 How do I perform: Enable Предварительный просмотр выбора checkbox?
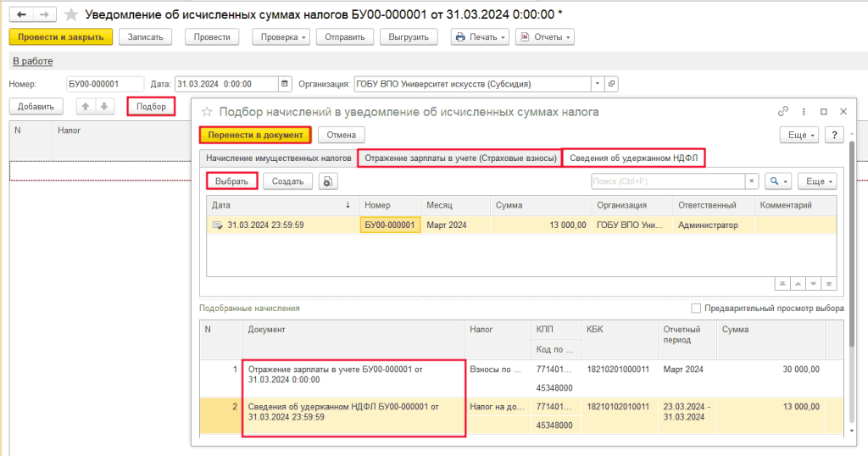coord(696,309)
